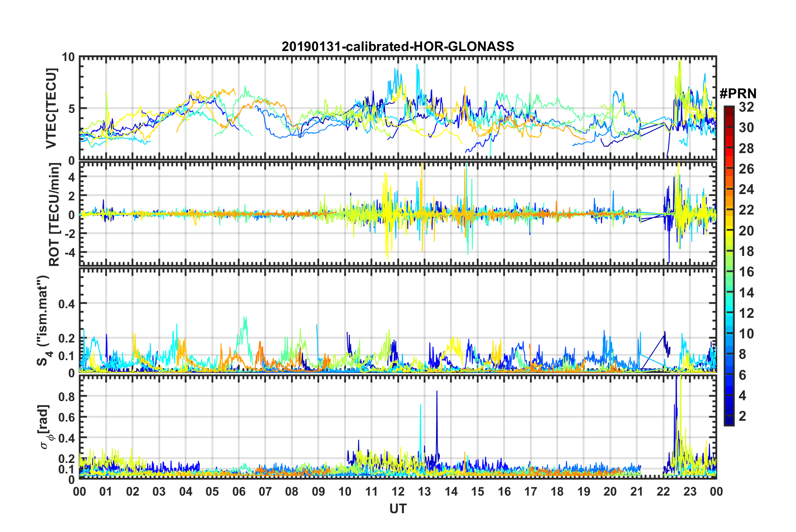Click UT axis tick label "21"
The height and width of the screenshot is (532, 796).
637,491
